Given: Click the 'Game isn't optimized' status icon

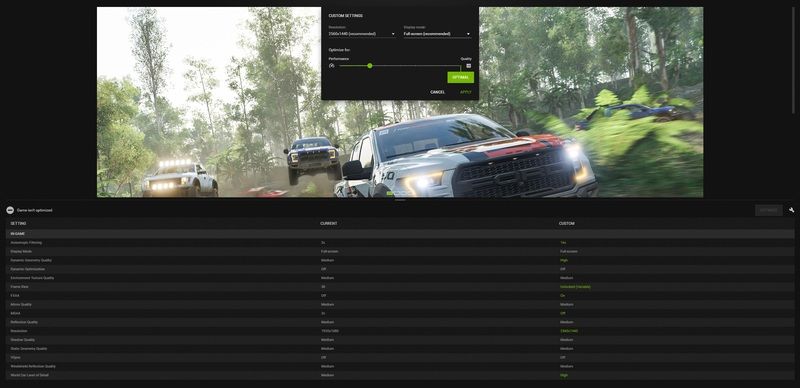Looking at the screenshot, I should 10,210.
